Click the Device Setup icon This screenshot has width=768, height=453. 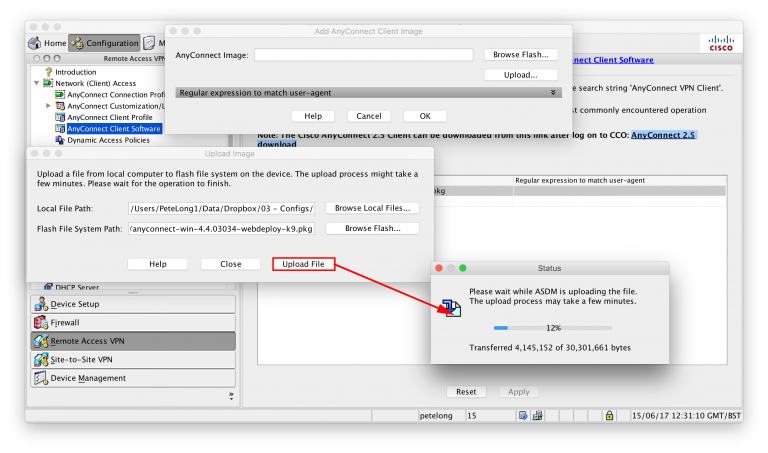[41, 304]
